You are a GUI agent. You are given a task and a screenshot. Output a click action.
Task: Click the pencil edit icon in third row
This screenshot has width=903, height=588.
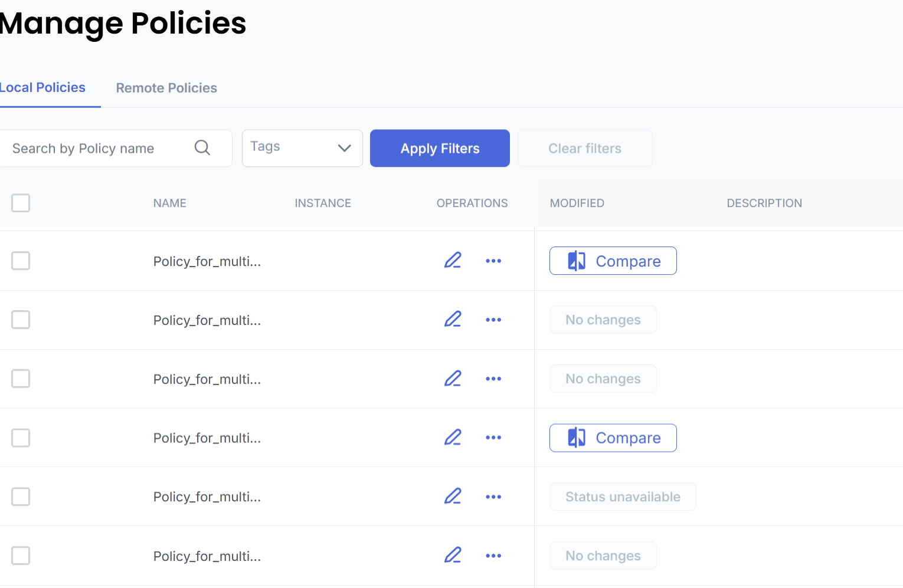click(453, 378)
